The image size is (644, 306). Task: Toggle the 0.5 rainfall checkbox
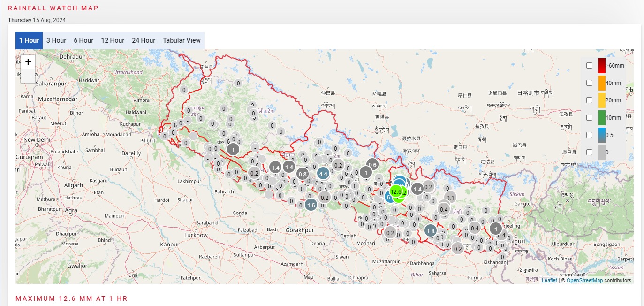(589, 135)
